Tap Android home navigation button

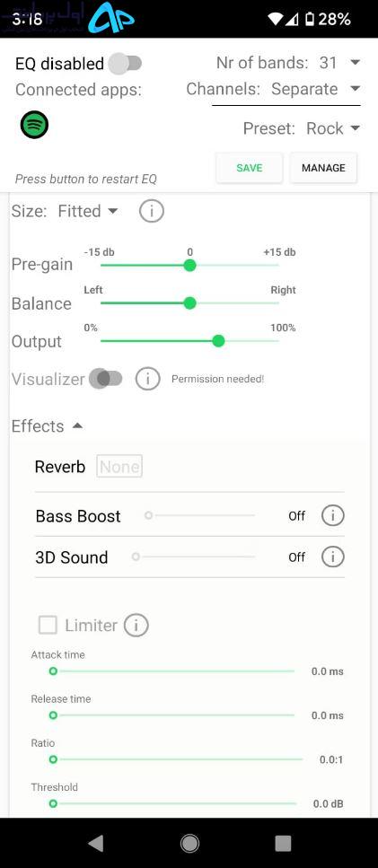click(189, 843)
